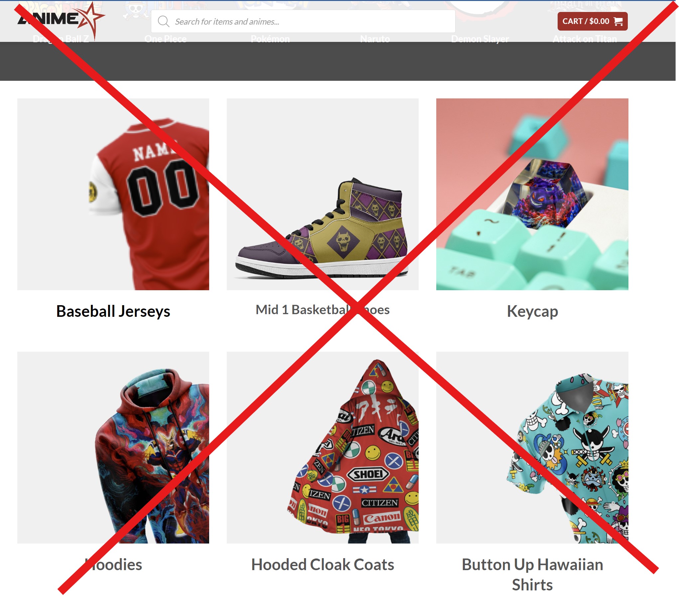The image size is (679, 616).
Task: Open the hoodie product image
Action: click(x=113, y=447)
